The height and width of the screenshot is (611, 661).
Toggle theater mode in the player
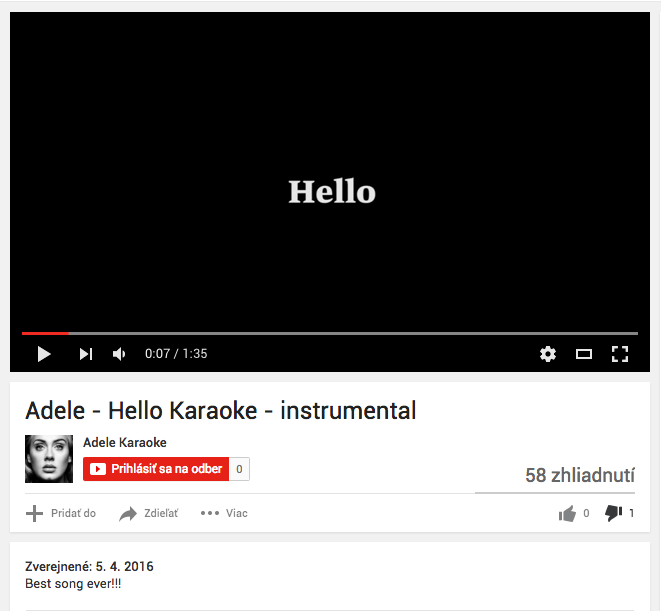click(x=584, y=354)
